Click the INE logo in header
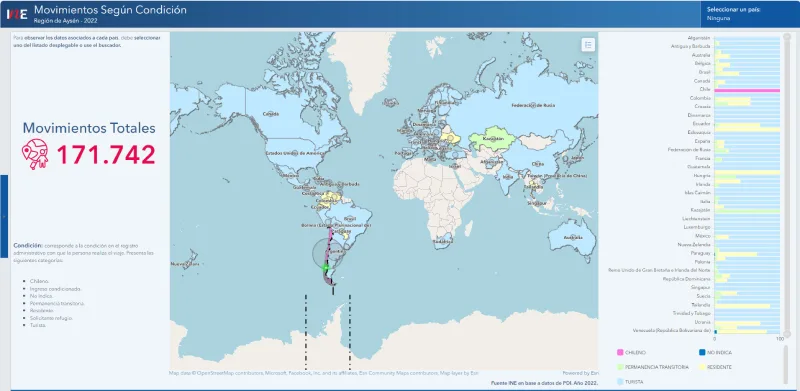The image size is (800, 391). coord(17,14)
